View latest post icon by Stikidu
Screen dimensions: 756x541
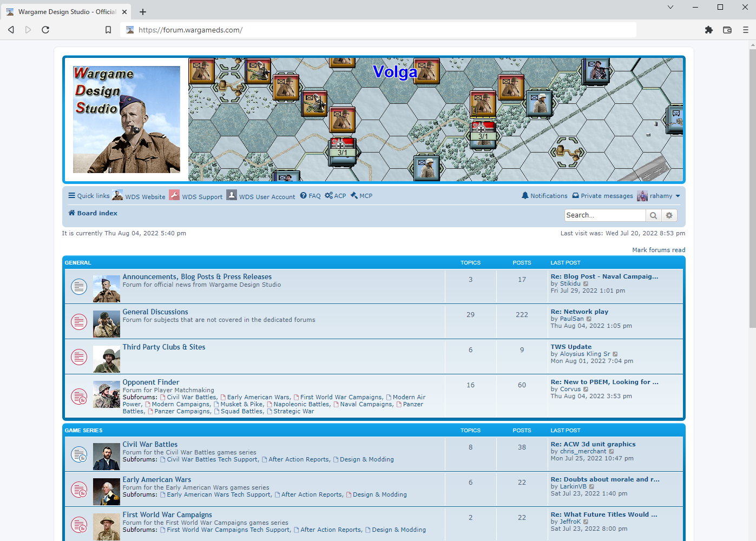click(x=586, y=283)
